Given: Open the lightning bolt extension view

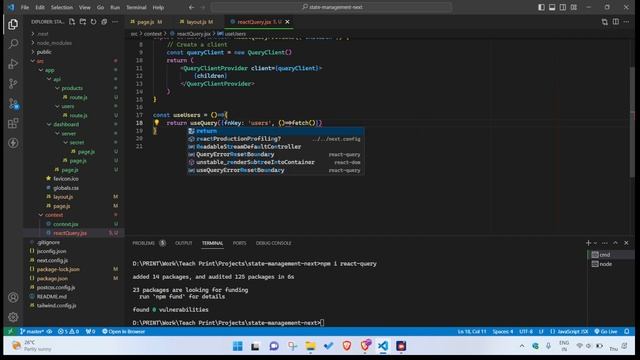Looking at the screenshot, I should click(x=13, y=143).
